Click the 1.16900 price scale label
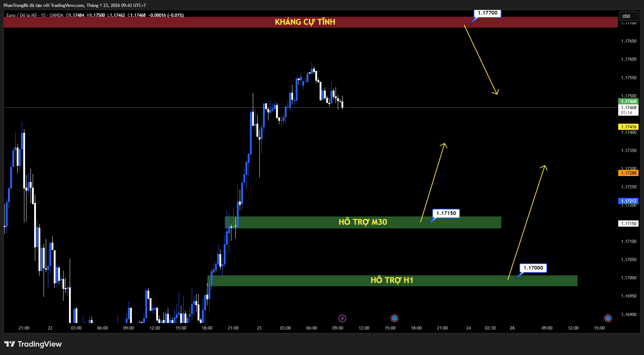644x355 pixels. click(x=629, y=315)
